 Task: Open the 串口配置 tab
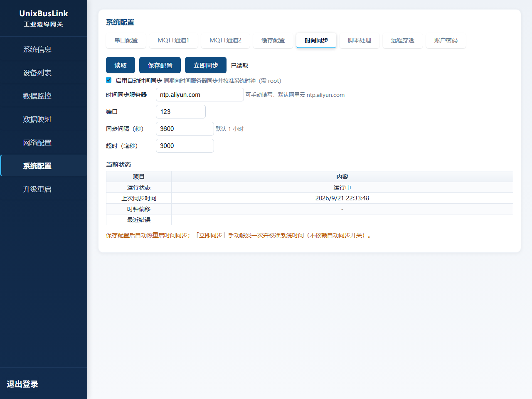[x=126, y=40]
